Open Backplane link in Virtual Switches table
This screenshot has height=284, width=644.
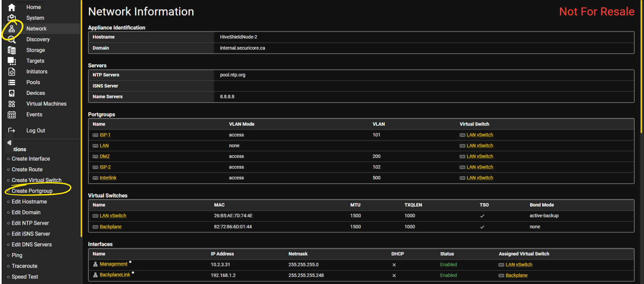111,227
